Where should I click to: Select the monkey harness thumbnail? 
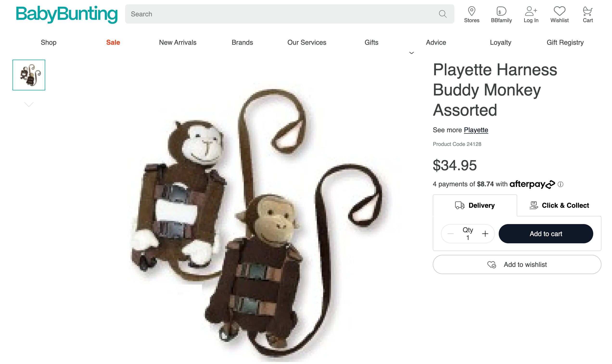pos(29,75)
